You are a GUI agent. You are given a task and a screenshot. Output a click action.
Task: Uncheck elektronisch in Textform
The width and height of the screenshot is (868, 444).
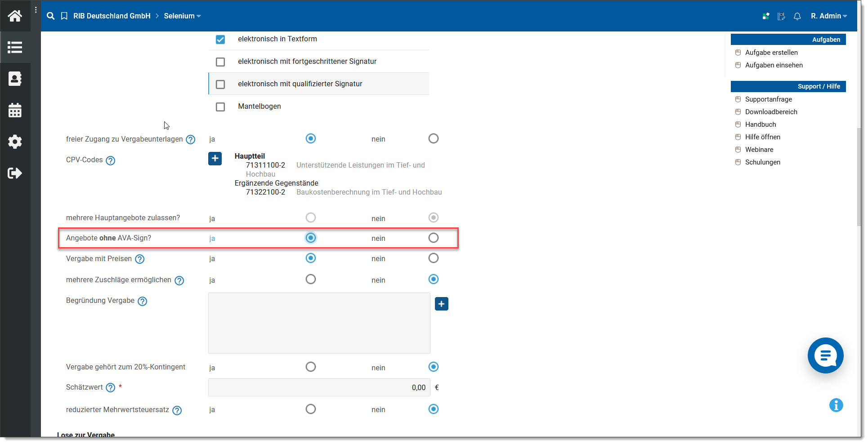pos(220,40)
